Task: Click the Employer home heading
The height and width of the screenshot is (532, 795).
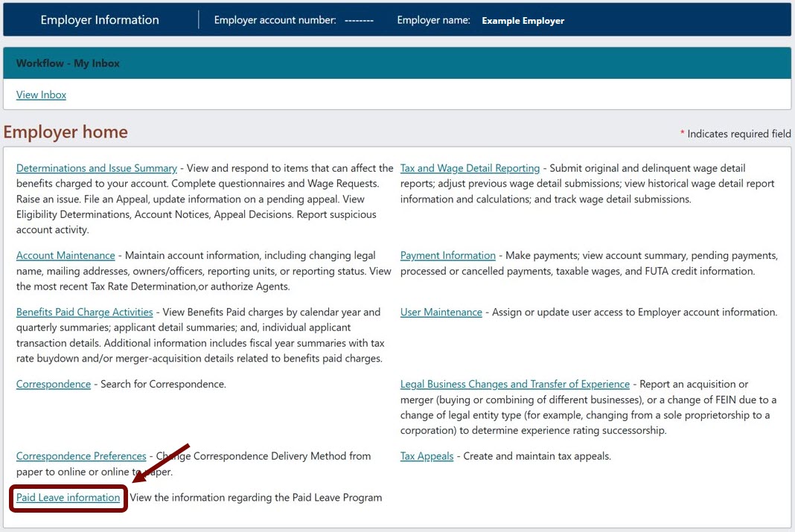Action: pos(66,132)
